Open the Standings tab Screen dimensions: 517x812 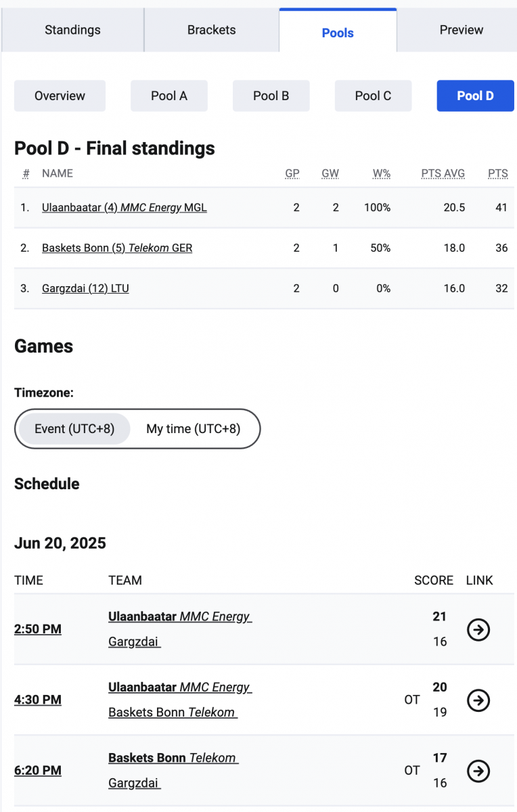pos(72,30)
